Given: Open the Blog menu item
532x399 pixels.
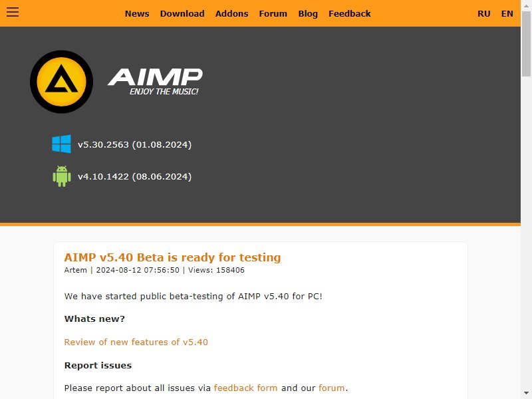Looking at the screenshot, I should (x=308, y=13).
